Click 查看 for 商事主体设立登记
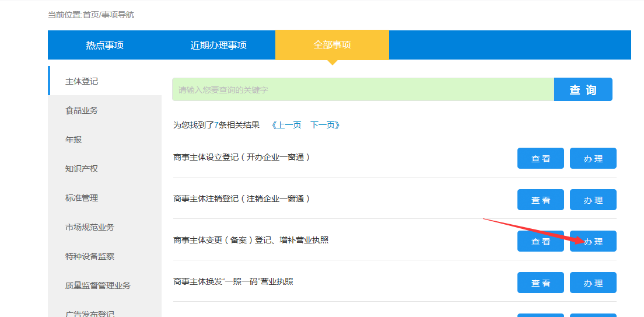Image resolution: width=644 pixels, height=317 pixels. (540, 159)
